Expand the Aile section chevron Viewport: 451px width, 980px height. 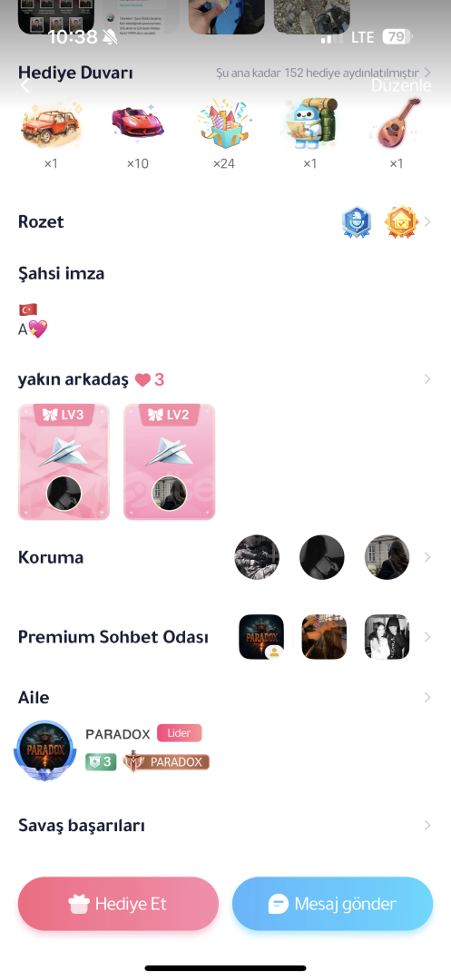427,697
